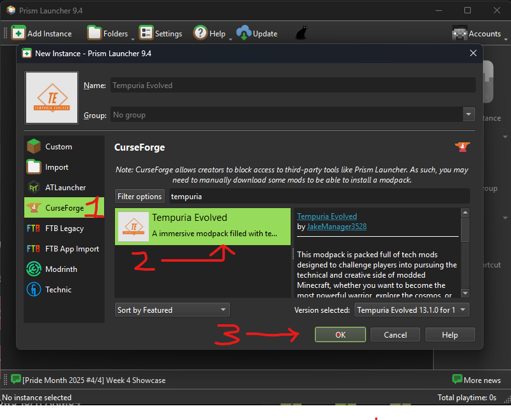The image size is (511, 420).
Task: Select the Import source tab
Action: pyautogui.click(x=65, y=167)
